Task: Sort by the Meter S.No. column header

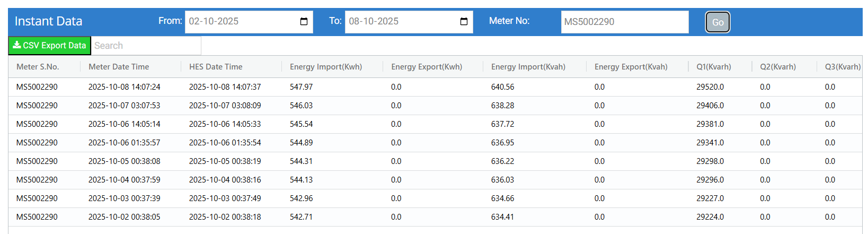Action: click(x=38, y=67)
